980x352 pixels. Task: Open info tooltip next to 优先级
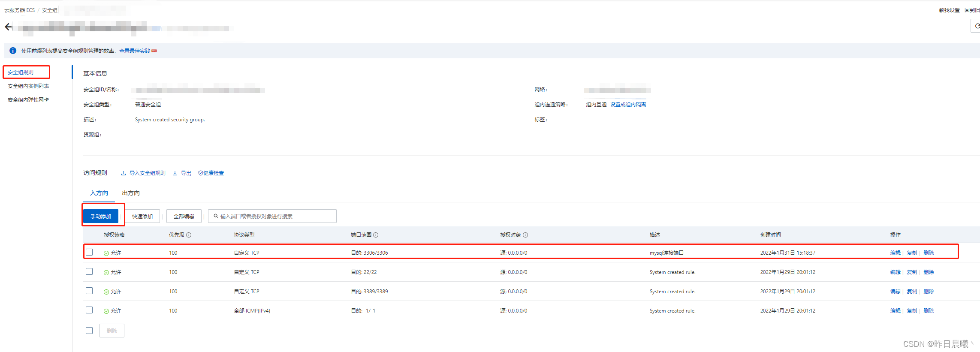(x=189, y=235)
